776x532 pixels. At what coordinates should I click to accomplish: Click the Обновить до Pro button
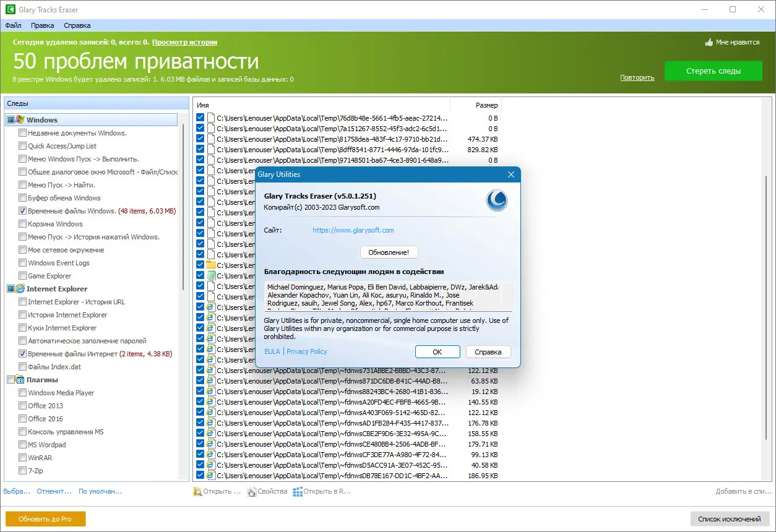coord(46,519)
